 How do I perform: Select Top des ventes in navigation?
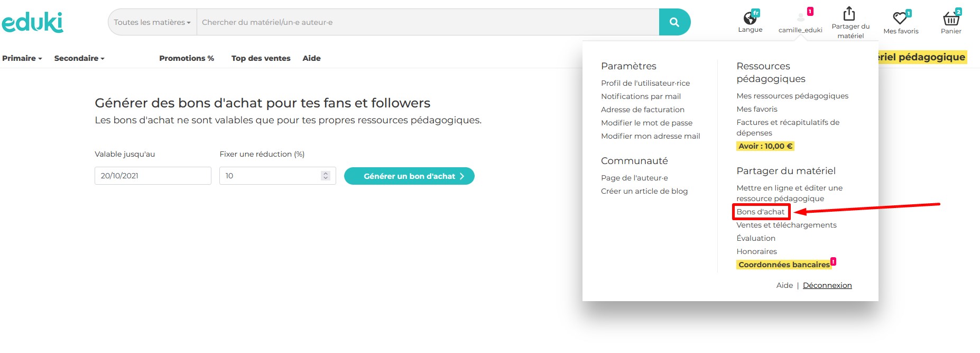[x=261, y=58]
